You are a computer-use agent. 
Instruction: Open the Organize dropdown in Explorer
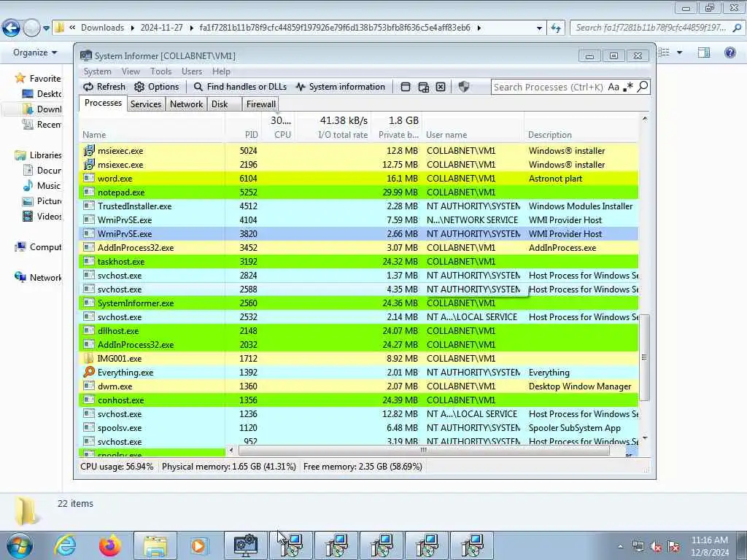35,52
